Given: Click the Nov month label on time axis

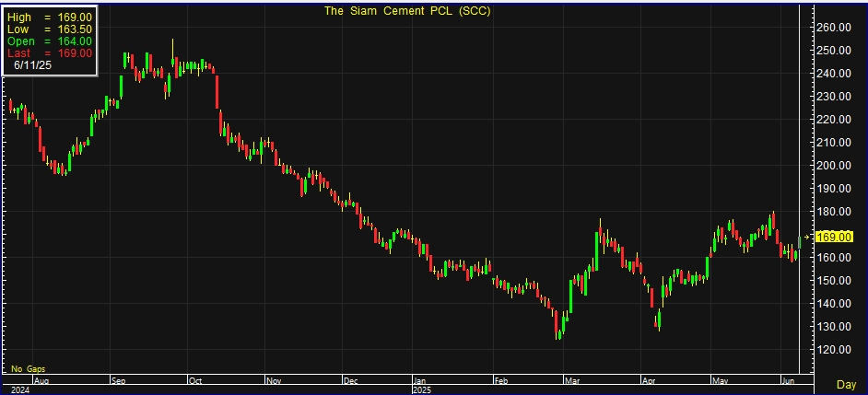Looking at the screenshot, I should tap(274, 380).
